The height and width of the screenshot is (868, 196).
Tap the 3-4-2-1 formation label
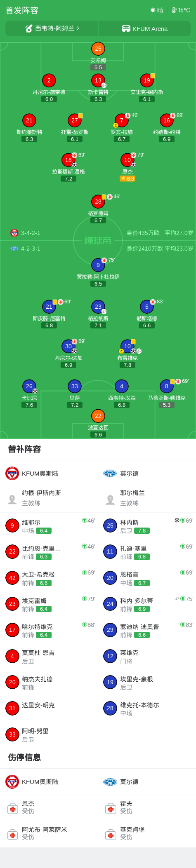[x=31, y=233]
